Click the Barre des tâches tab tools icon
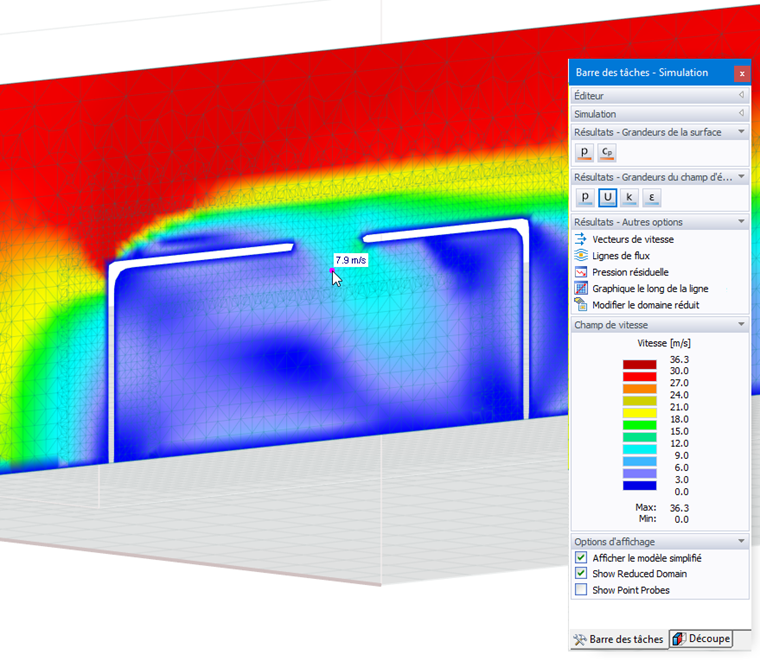The height and width of the screenshot is (661, 760). 580,639
